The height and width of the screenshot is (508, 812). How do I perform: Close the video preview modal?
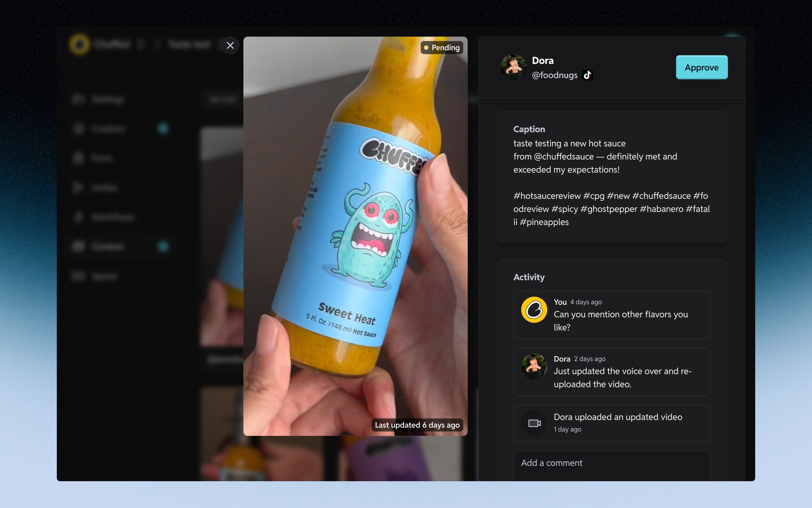230,45
